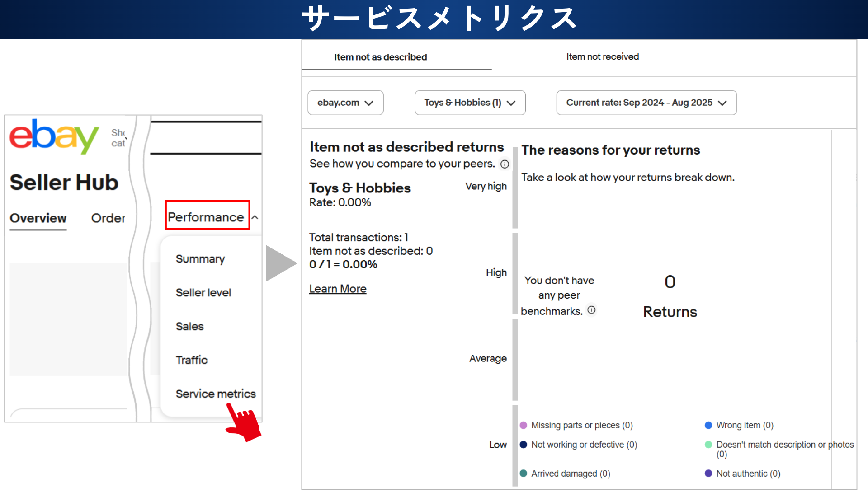Click the eBay logo

pyautogui.click(x=54, y=136)
